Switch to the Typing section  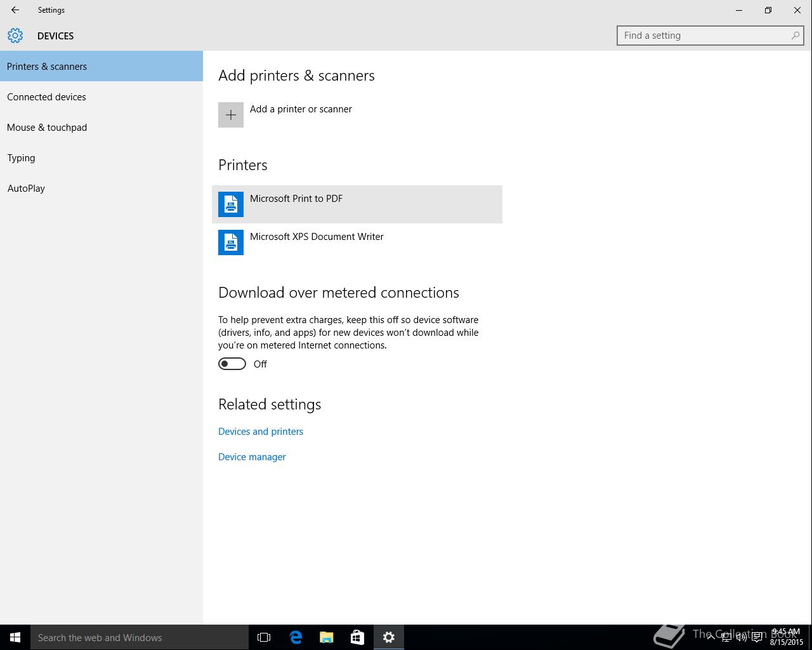21,158
